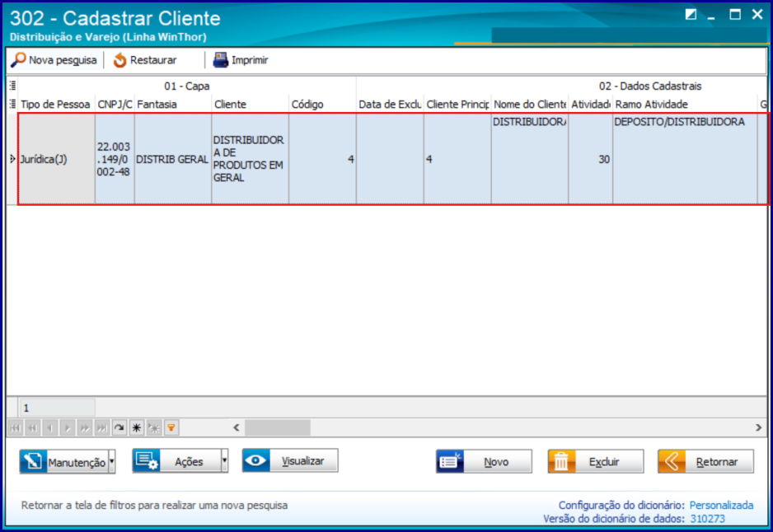Click the row indicator arrow beside Jurídica(J)

(12, 159)
